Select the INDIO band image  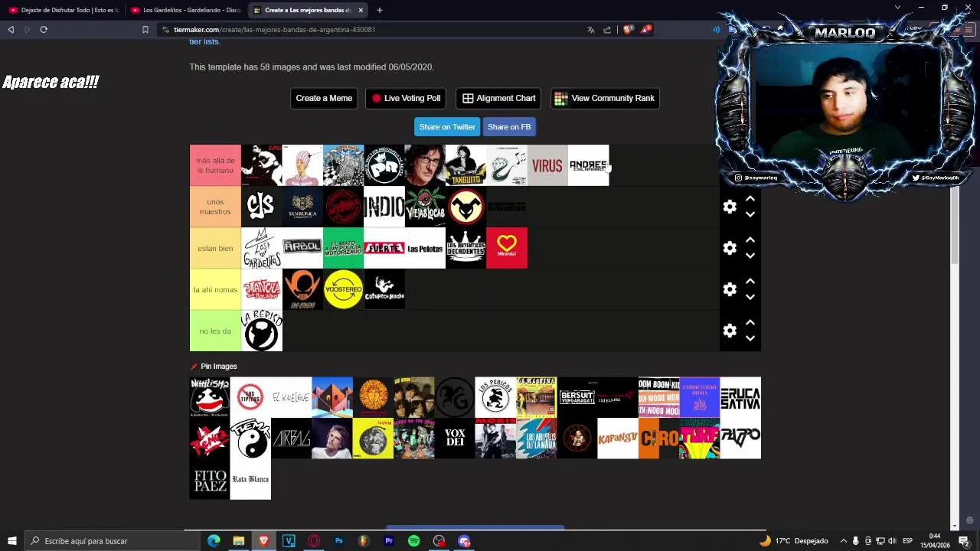click(x=384, y=207)
